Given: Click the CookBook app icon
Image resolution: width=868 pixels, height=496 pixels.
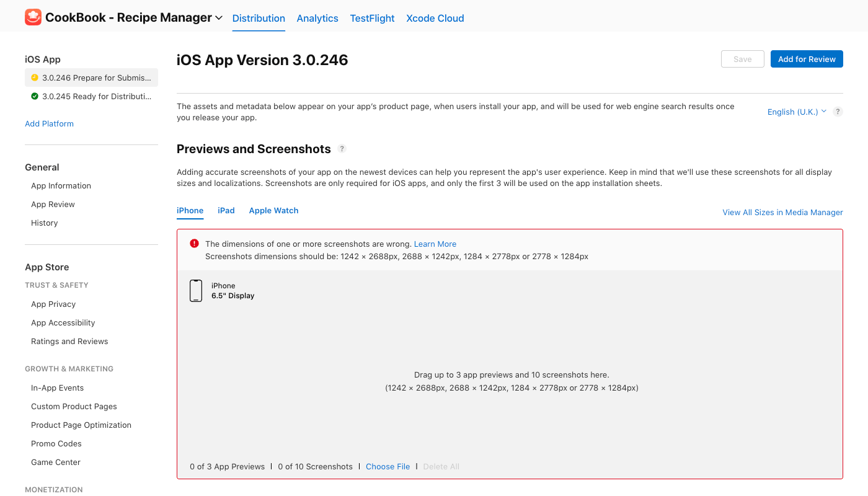Looking at the screenshot, I should tap(33, 17).
